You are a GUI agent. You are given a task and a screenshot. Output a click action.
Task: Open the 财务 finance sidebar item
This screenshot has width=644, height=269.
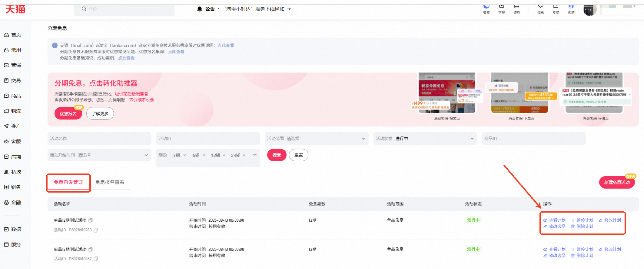[13, 187]
